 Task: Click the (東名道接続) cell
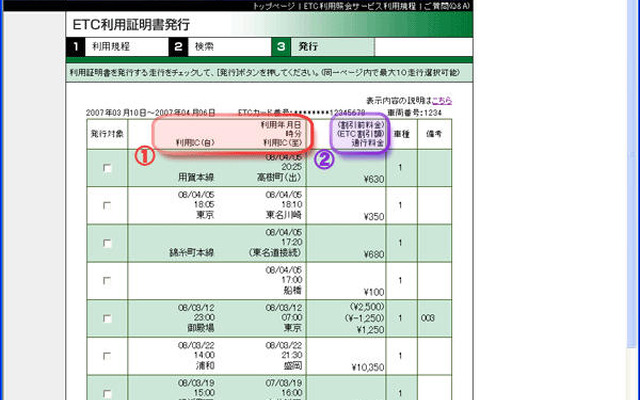point(275,253)
